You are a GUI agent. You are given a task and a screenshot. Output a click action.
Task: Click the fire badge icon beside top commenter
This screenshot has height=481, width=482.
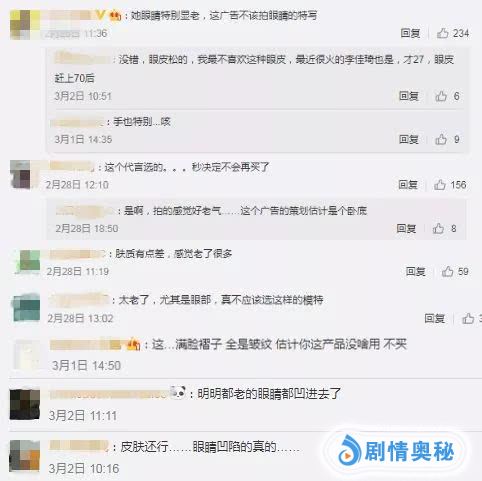115,15
